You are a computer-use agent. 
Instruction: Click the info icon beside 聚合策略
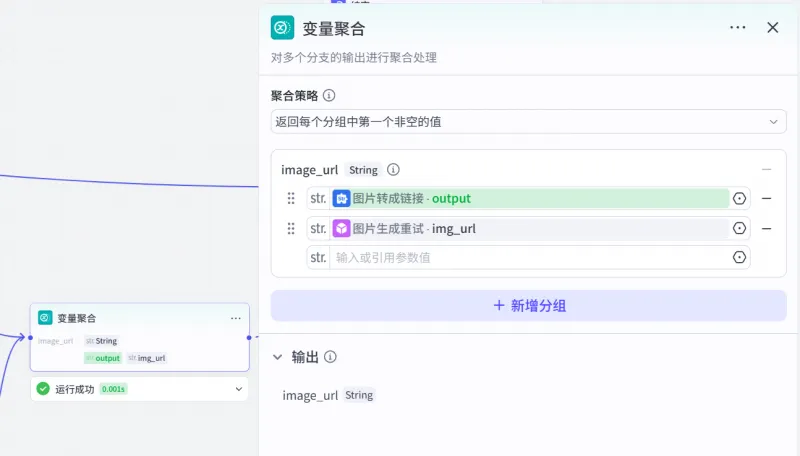pyautogui.click(x=329, y=96)
